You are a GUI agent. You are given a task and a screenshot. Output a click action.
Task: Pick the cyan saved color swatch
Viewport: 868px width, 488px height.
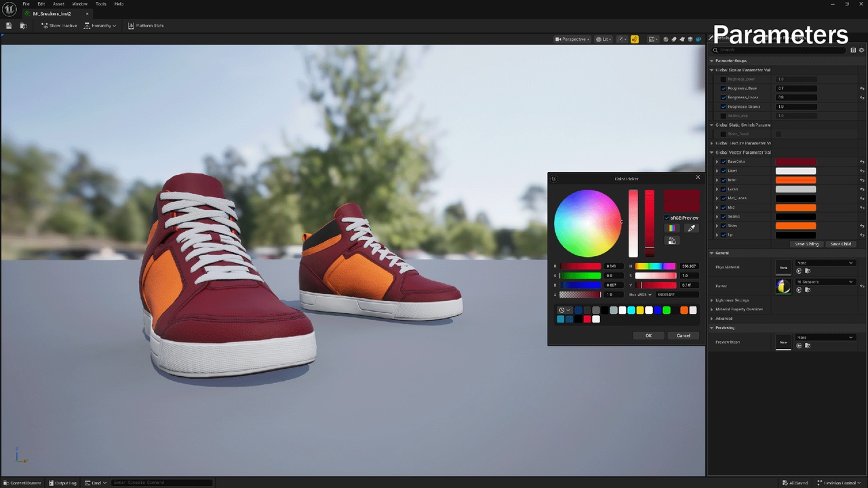[x=631, y=310]
